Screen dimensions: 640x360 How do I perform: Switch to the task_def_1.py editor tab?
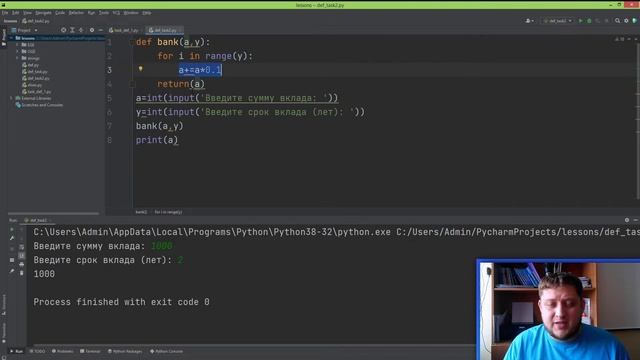[124, 30]
